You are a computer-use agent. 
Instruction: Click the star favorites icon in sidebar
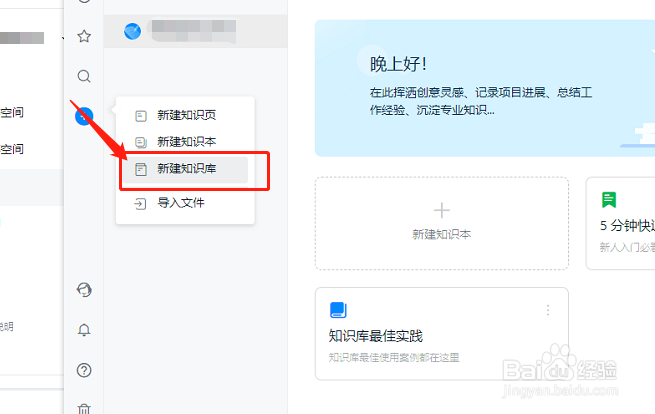pyautogui.click(x=85, y=36)
